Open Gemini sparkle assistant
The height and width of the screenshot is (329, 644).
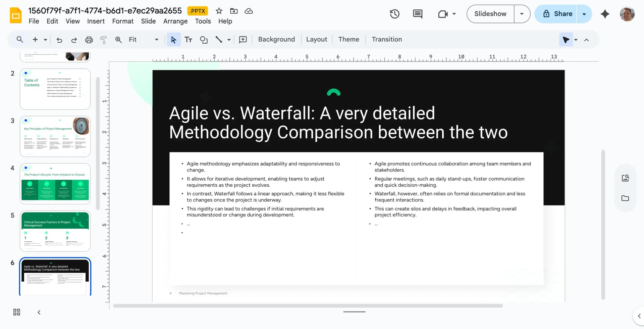click(605, 14)
